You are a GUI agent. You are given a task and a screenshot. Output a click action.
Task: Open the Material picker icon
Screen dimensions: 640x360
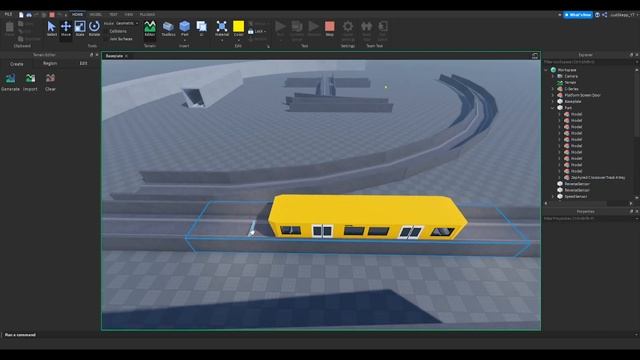pyautogui.click(x=222, y=27)
